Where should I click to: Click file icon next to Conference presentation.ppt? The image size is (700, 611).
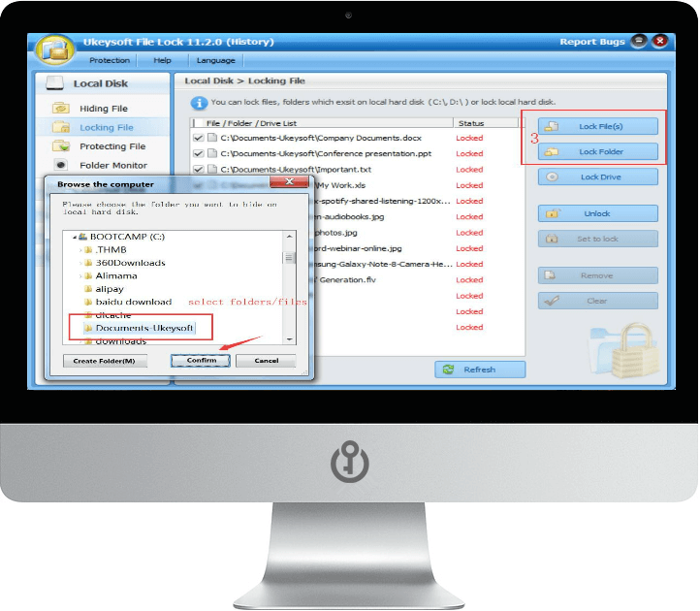(x=212, y=153)
